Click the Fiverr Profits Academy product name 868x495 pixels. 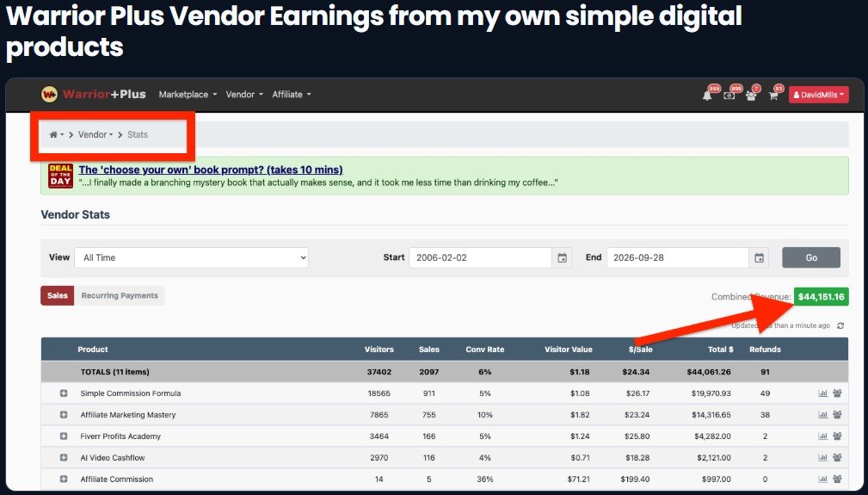pyautogui.click(x=120, y=436)
